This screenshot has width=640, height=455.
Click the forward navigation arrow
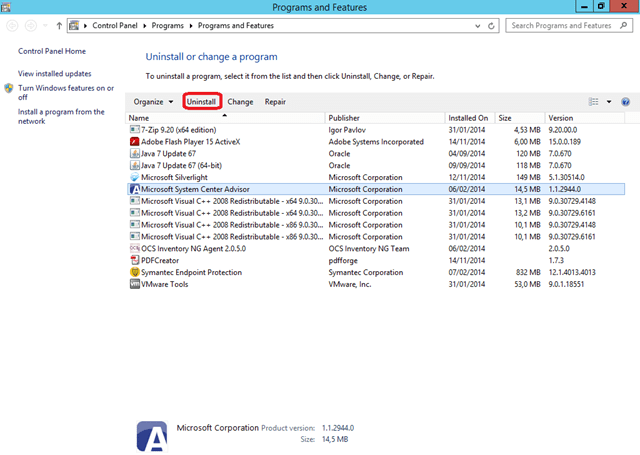pos(31,26)
